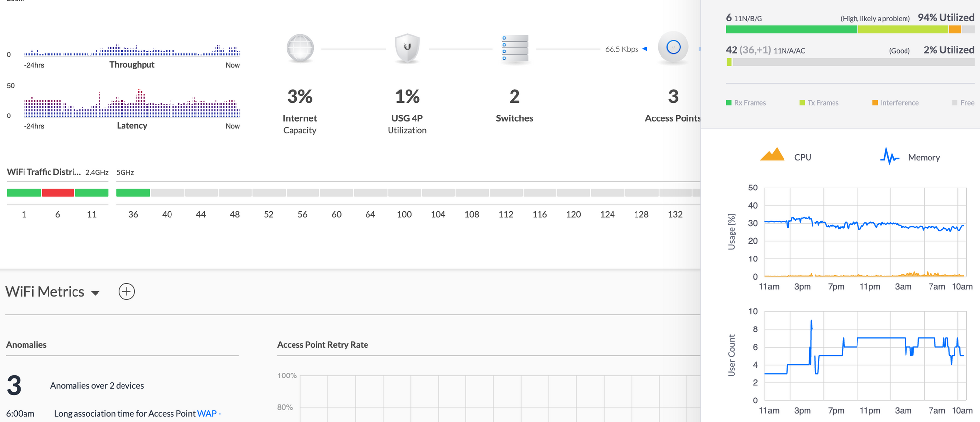Image resolution: width=980 pixels, height=422 pixels.
Task: Click the orange CPU mountain icon
Action: point(772,155)
